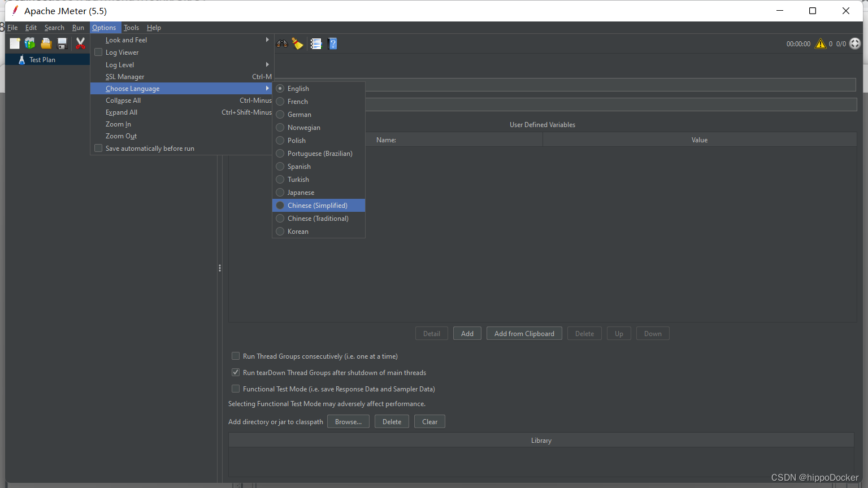Click Expand All menu entry
The width and height of the screenshot is (868, 488).
[181, 112]
